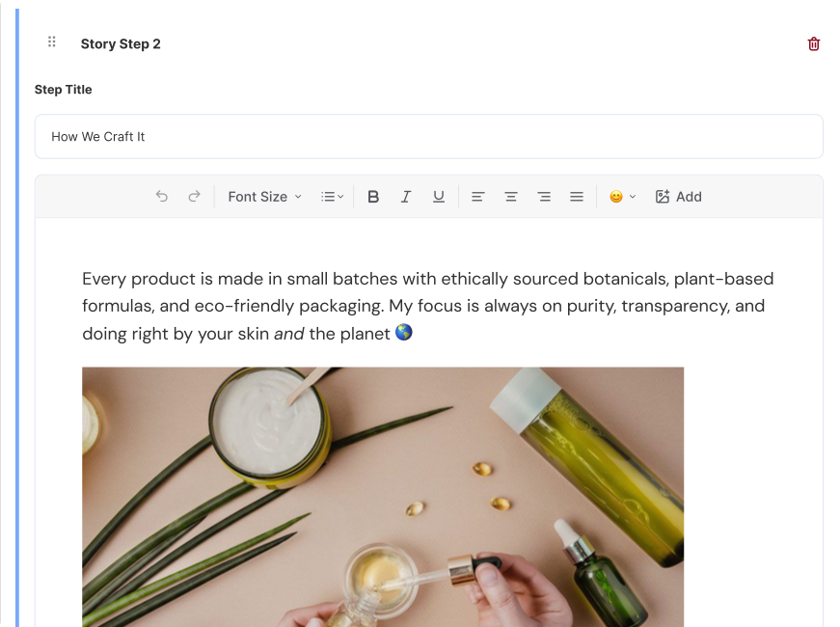Align text to the right
Screen dimensions: 840x627
[544, 197]
